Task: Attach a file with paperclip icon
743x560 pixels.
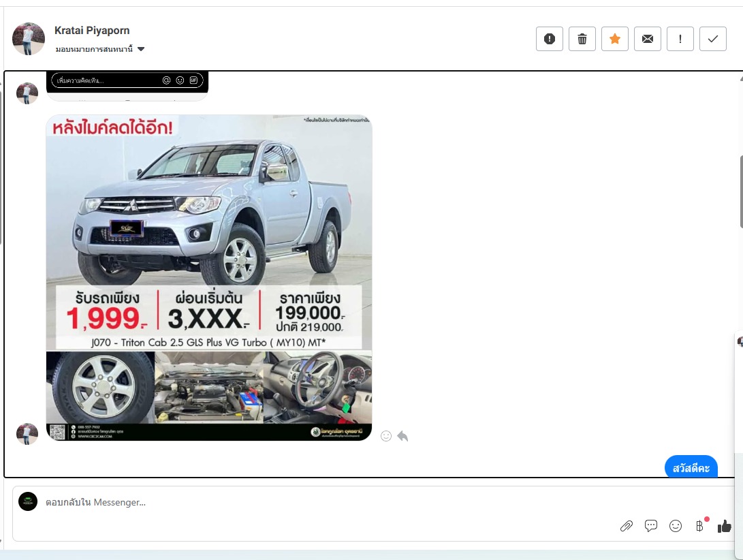Action: (x=627, y=526)
